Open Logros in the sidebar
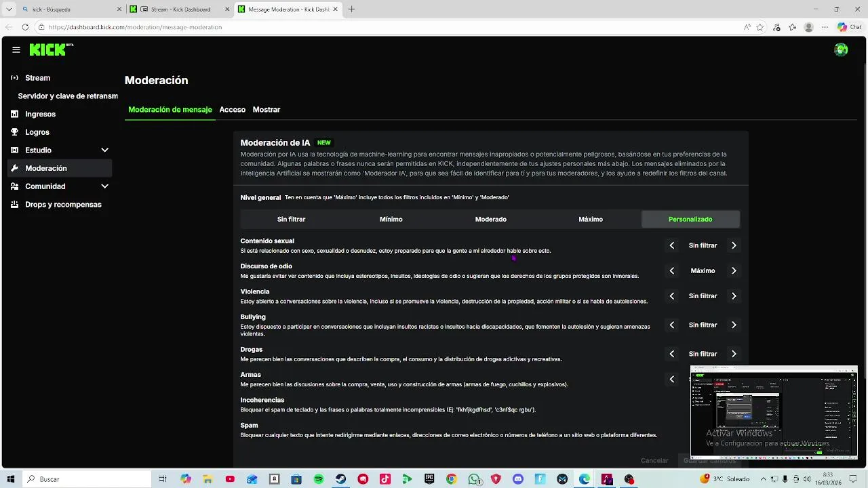Image resolution: width=868 pixels, height=488 pixels. click(x=60, y=132)
